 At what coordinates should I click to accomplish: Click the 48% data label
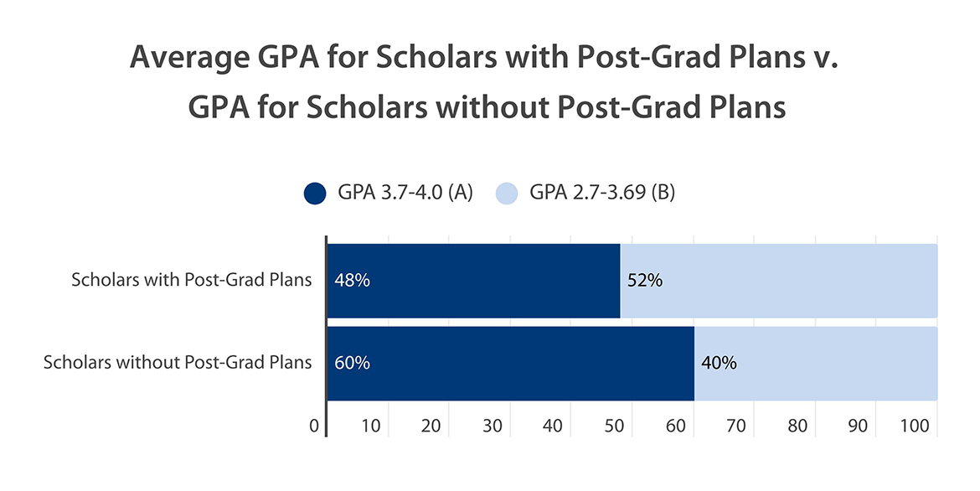click(352, 281)
